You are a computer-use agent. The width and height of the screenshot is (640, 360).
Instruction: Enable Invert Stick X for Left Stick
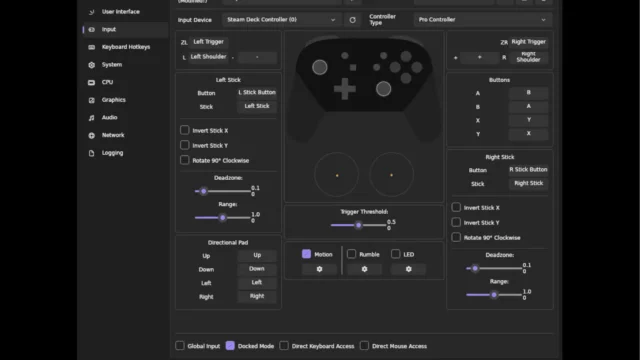184,130
